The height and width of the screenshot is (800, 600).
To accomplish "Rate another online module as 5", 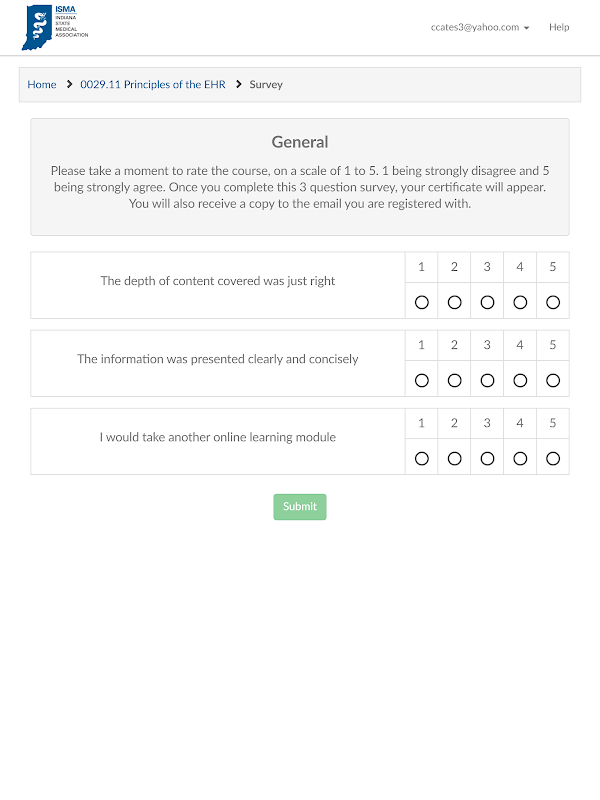I will (553, 458).
